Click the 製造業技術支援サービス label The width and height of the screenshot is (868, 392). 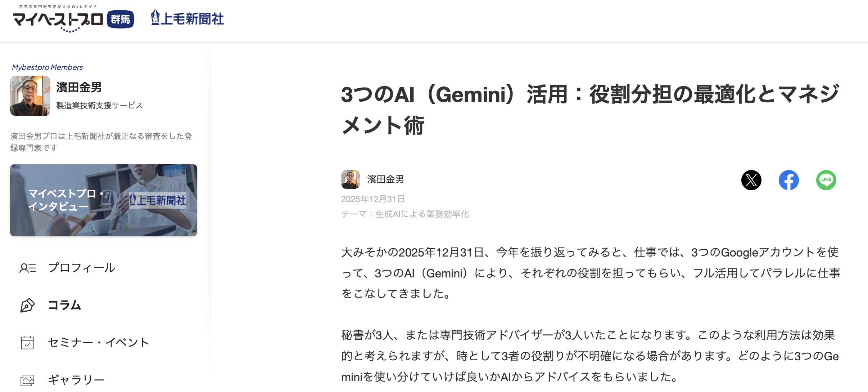pyautogui.click(x=99, y=106)
